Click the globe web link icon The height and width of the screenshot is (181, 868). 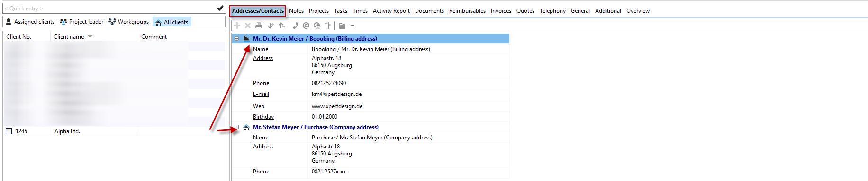pos(317,26)
